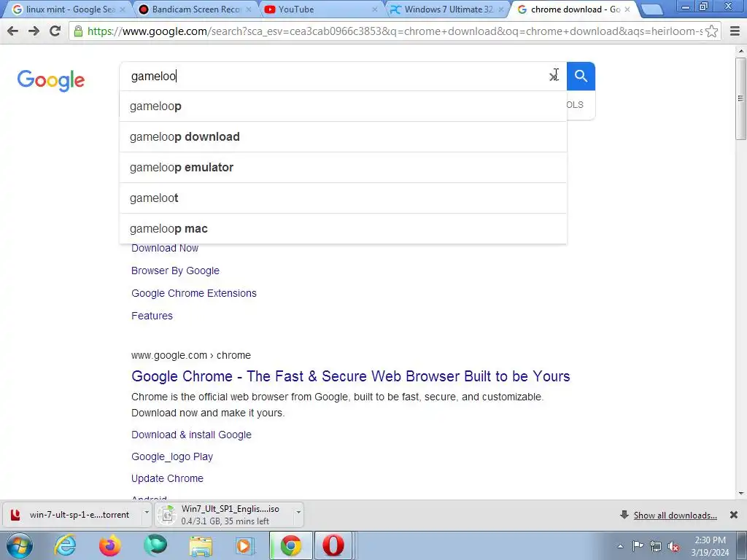This screenshot has height=560, width=747.
Task: Open Google Chrome Extensions link
Action: [x=194, y=293]
